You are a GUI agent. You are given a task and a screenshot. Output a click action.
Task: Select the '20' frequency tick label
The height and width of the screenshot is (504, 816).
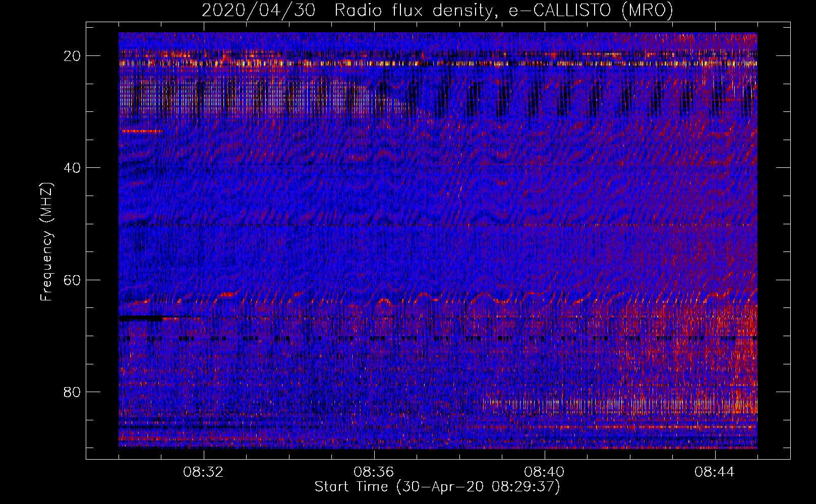click(72, 56)
